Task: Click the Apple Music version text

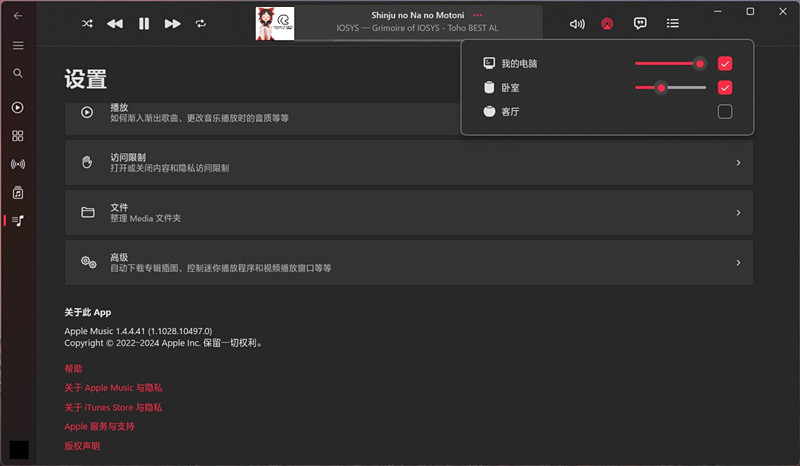Action: coord(138,331)
